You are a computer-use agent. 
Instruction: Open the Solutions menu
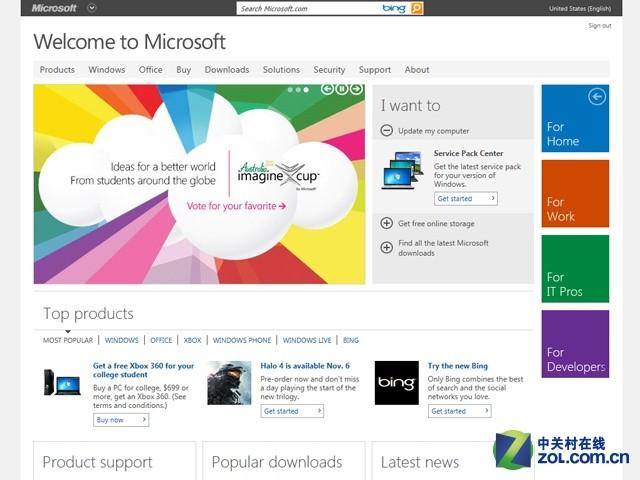point(281,70)
